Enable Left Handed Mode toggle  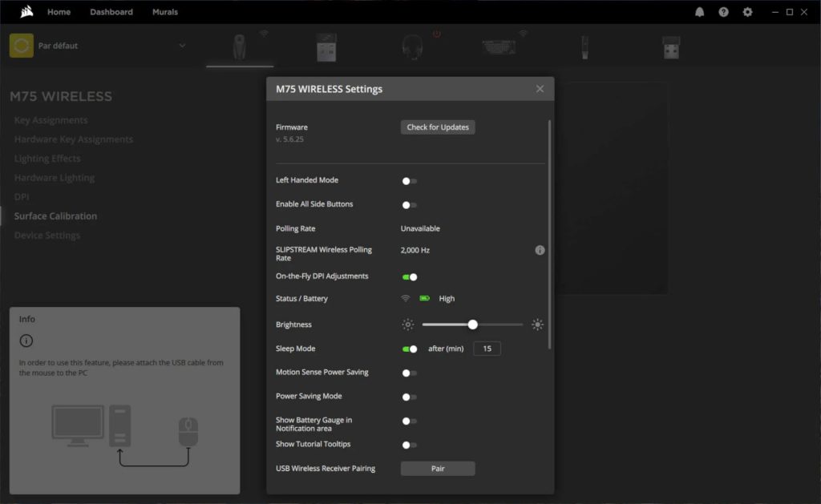point(409,181)
